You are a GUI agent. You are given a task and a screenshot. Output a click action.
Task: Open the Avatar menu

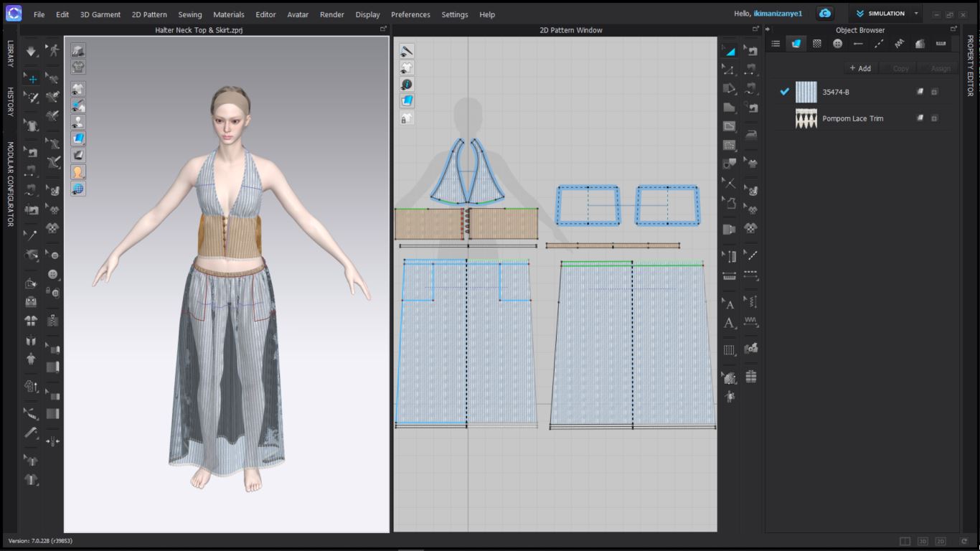coord(298,14)
